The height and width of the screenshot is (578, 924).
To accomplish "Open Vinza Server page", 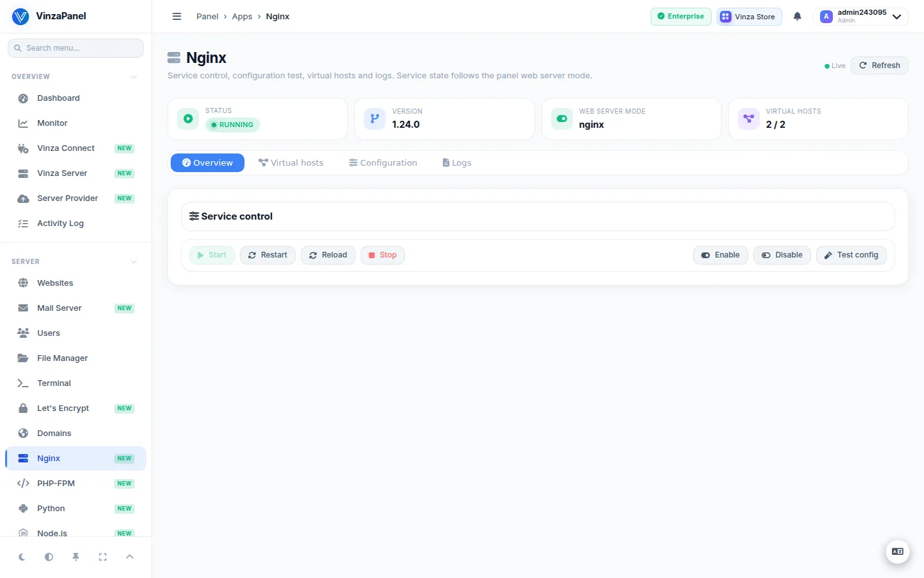I will (x=76, y=173).
